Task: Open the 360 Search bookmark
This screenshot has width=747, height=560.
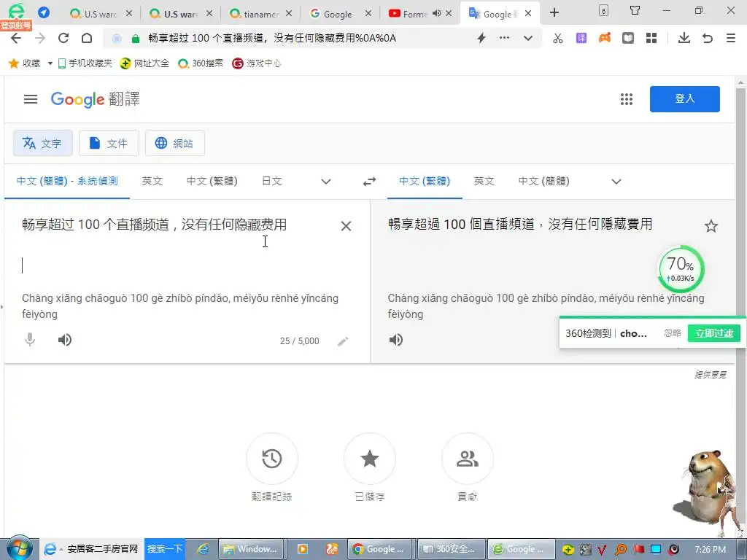Action: pyautogui.click(x=200, y=63)
